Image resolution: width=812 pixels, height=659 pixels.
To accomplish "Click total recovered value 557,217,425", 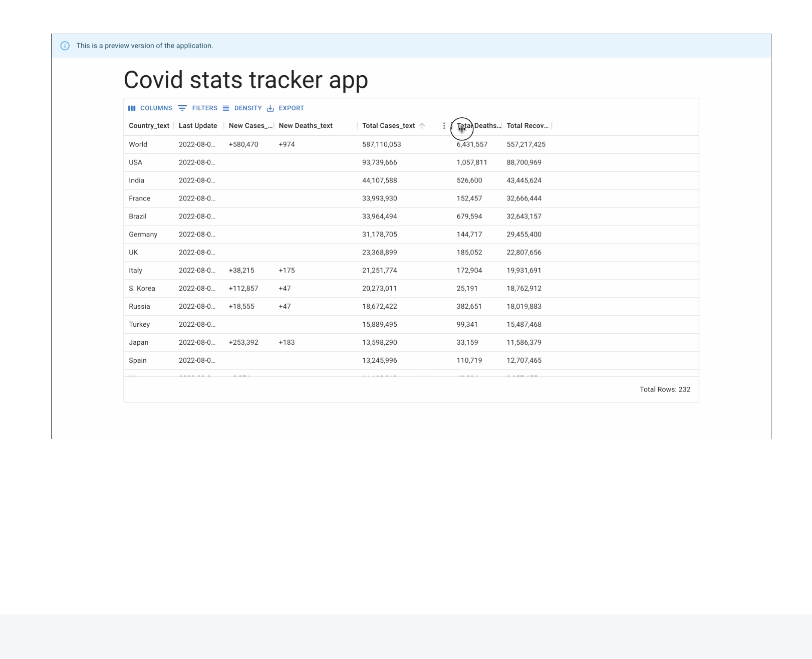I will (x=526, y=144).
